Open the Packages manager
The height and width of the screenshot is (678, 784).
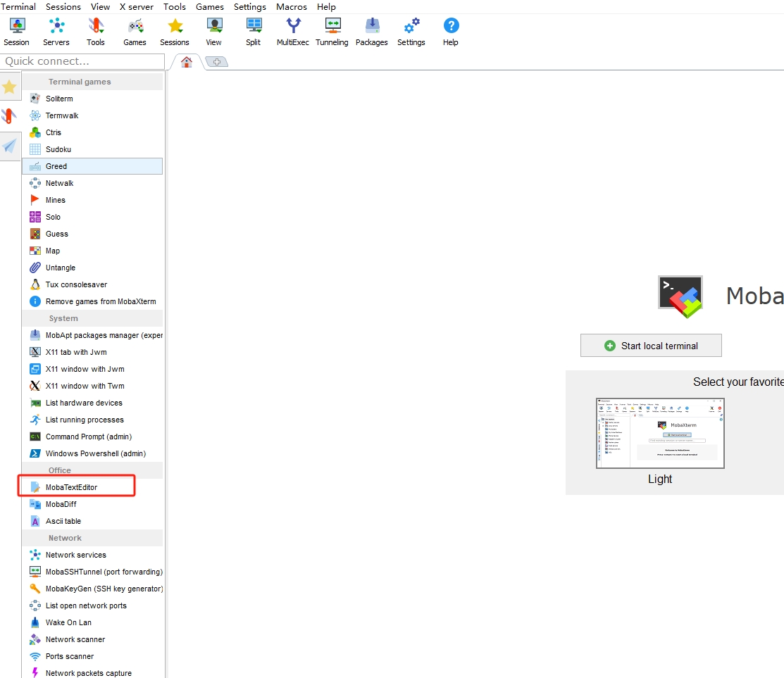tap(371, 31)
